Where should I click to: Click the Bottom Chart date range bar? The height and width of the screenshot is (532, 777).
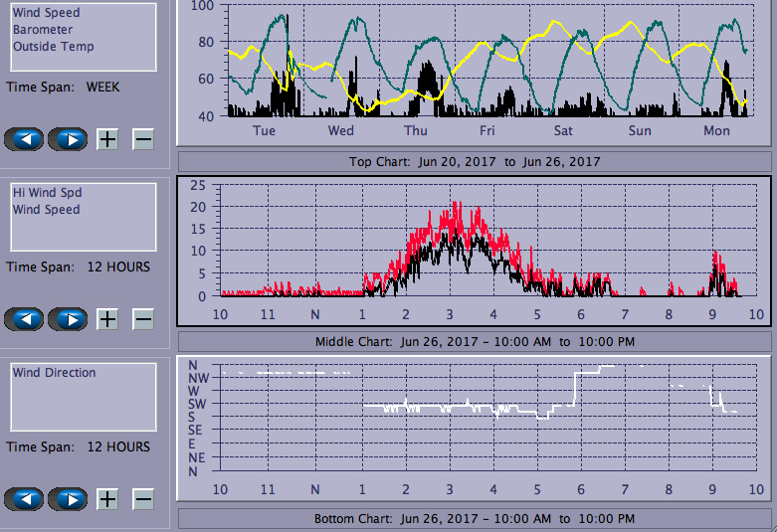click(474, 519)
